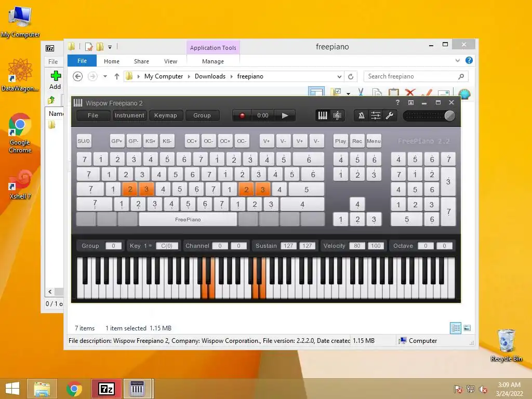The height and width of the screenshot is (399, 532).
Task: Open the Xshell 7 desktop shortcut
Action: tap(20, 184)
